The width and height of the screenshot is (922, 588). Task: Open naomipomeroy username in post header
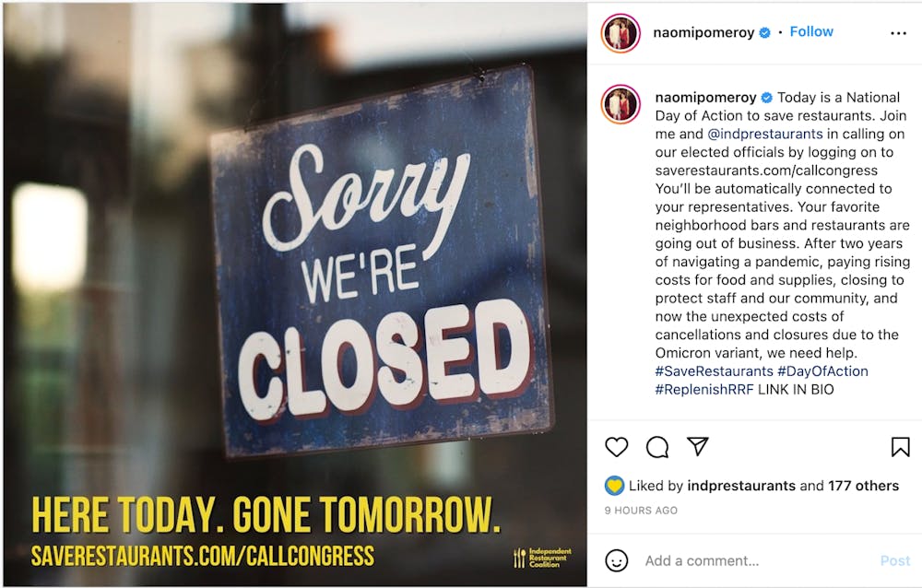[x=704, y=32]
